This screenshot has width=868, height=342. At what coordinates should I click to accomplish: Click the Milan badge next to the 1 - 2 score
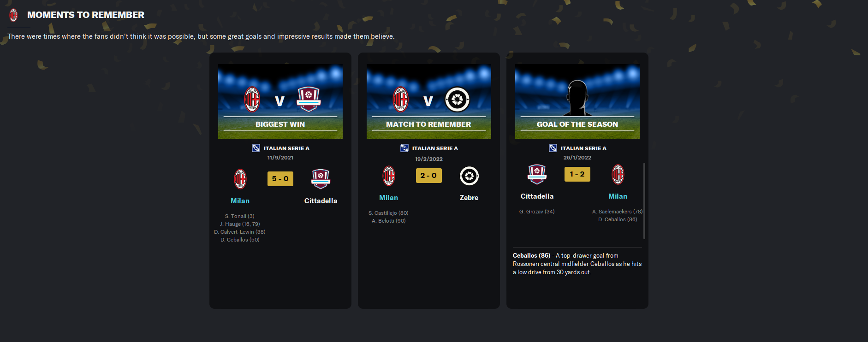click(x=618, y=174)
